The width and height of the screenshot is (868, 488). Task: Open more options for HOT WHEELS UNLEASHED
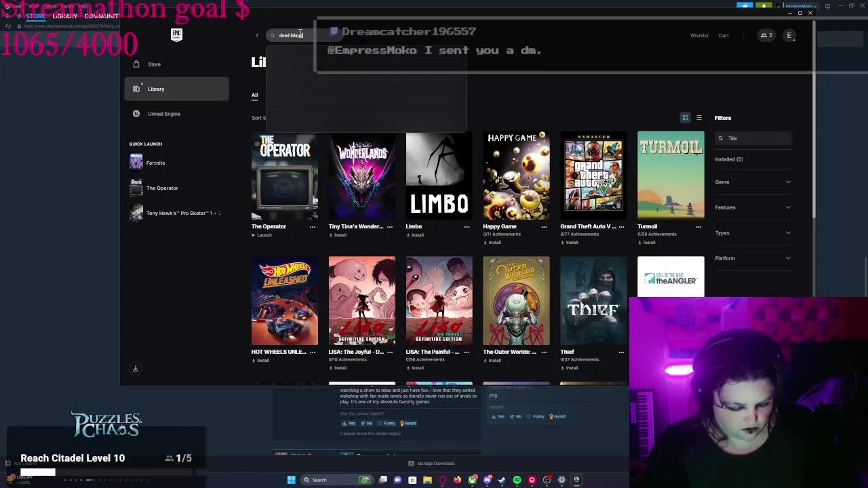coord(313,352)
